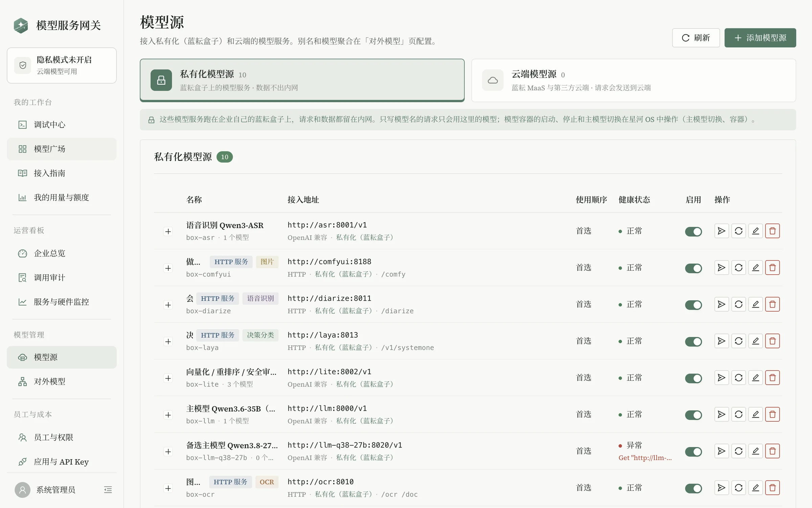Expand the box-comfyui row

168,268
